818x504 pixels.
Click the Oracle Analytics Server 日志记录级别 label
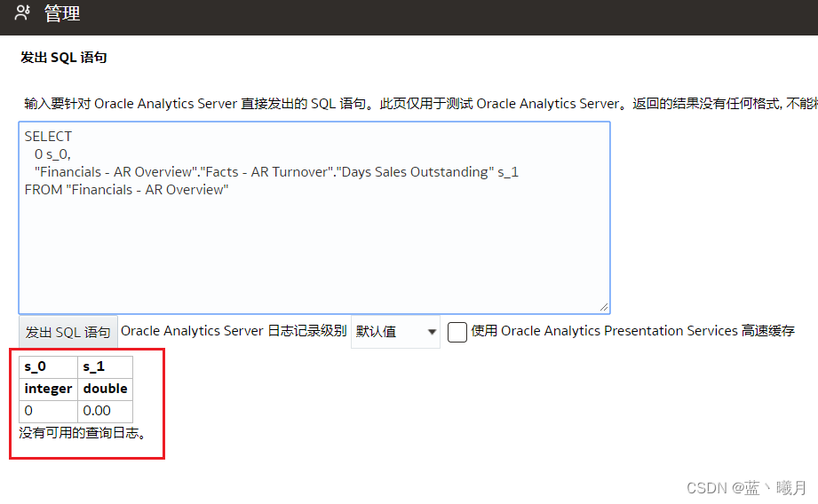[x=234, y=331]
